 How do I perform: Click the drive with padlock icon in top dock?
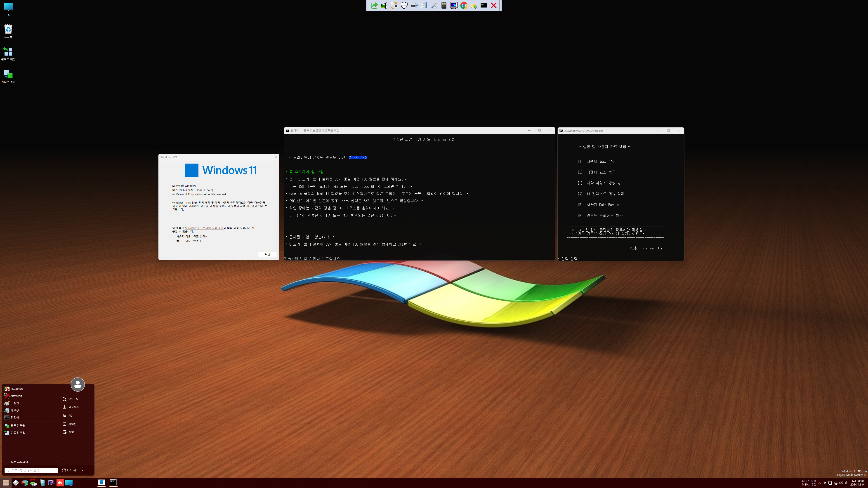point(414,5)
